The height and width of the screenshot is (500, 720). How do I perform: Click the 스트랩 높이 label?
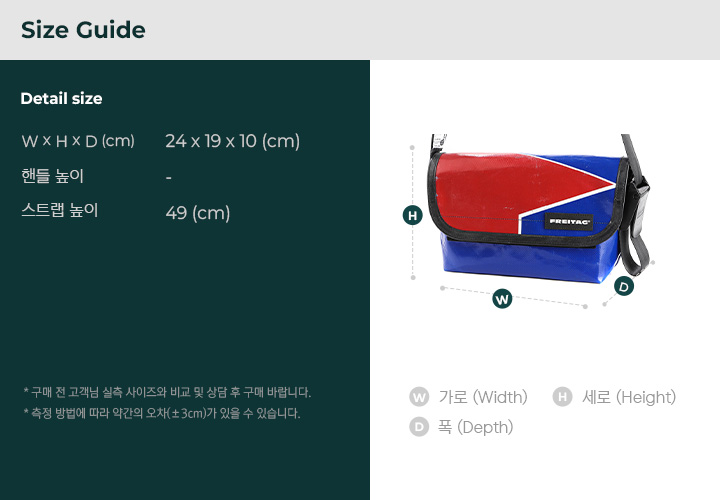[60, 211]
